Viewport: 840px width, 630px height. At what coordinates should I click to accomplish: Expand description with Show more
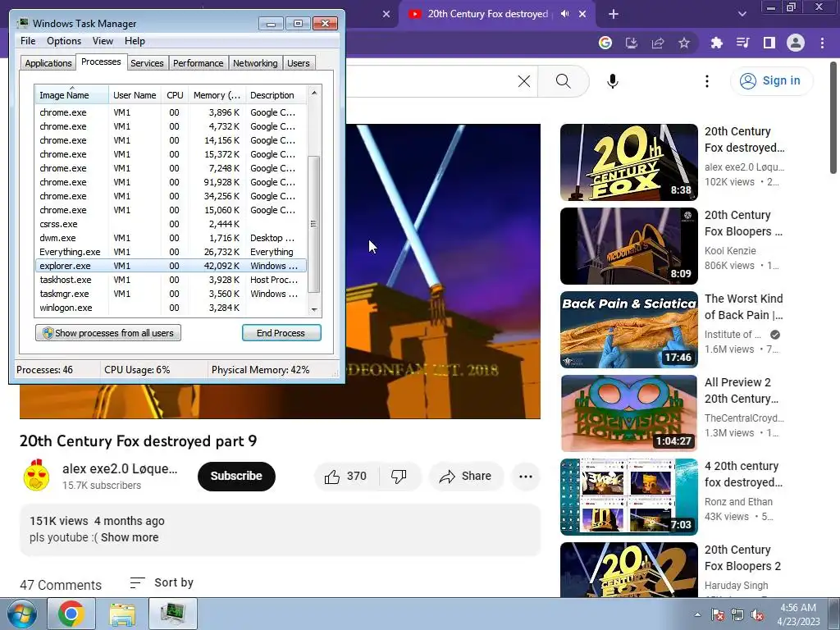[130, 537]
